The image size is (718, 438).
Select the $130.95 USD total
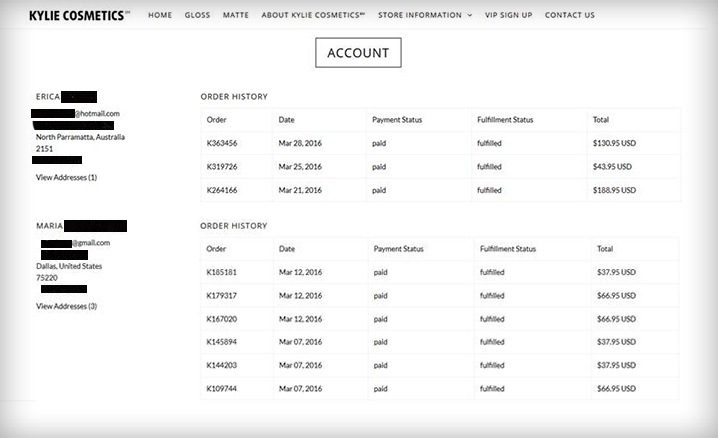[x=614, y=143]
